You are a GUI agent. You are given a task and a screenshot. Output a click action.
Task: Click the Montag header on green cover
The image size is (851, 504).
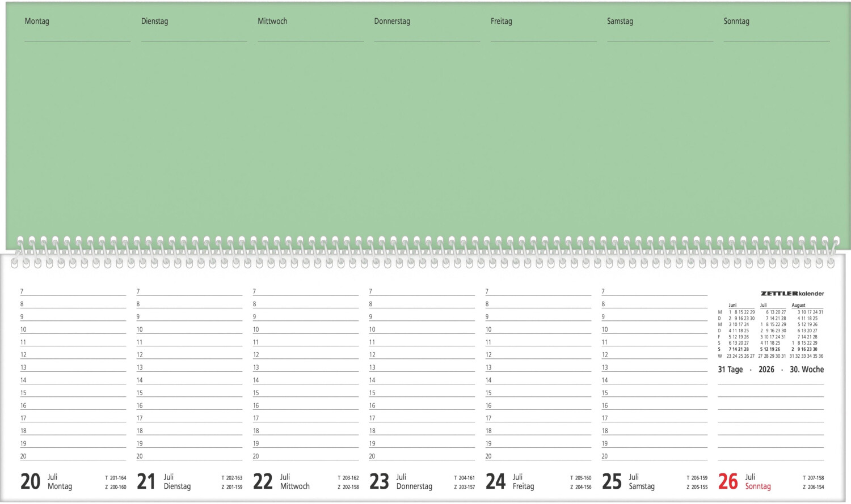pos(37,22)
